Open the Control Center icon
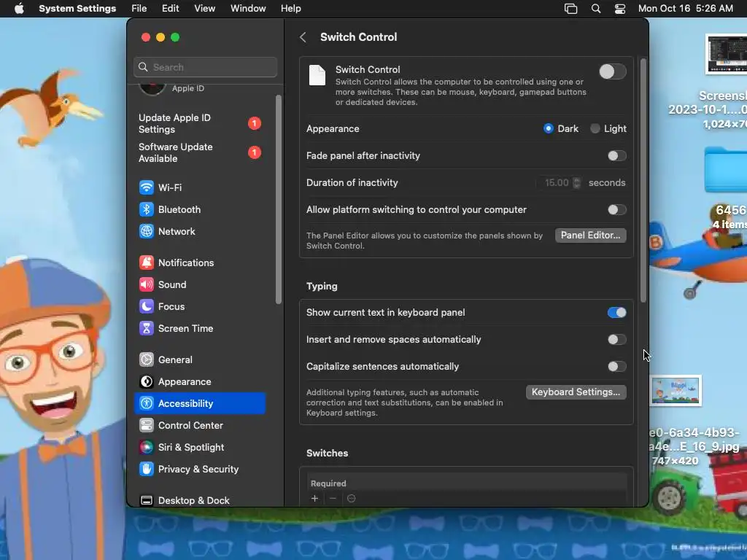 [146, 426]
